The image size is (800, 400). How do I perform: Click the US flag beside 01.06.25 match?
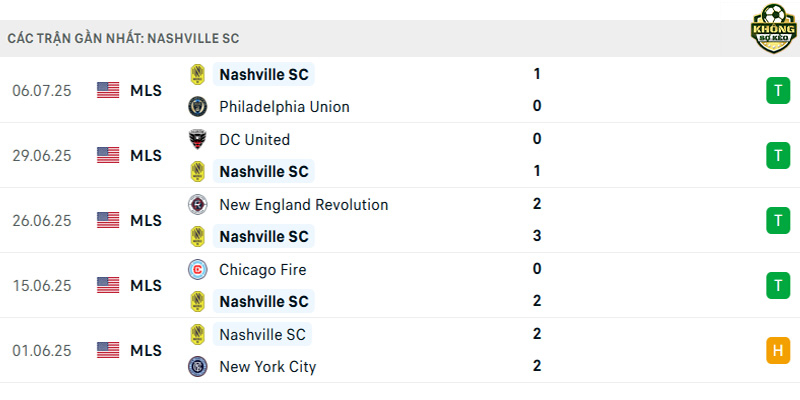point(108,350)
